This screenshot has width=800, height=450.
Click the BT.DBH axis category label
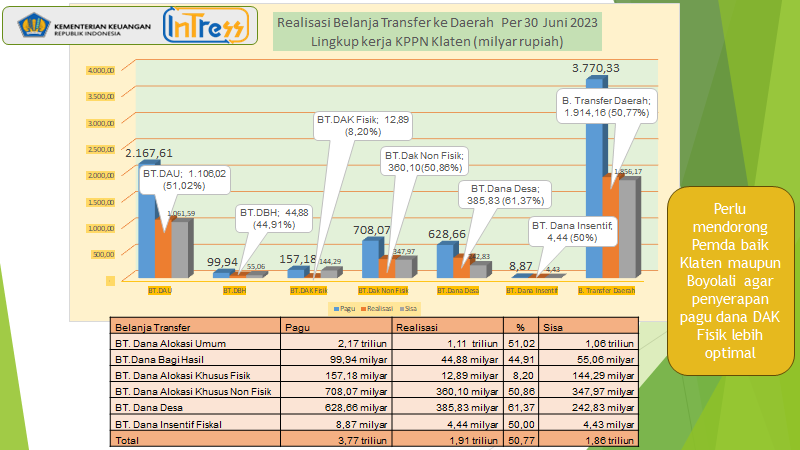(x=235, y=290)
